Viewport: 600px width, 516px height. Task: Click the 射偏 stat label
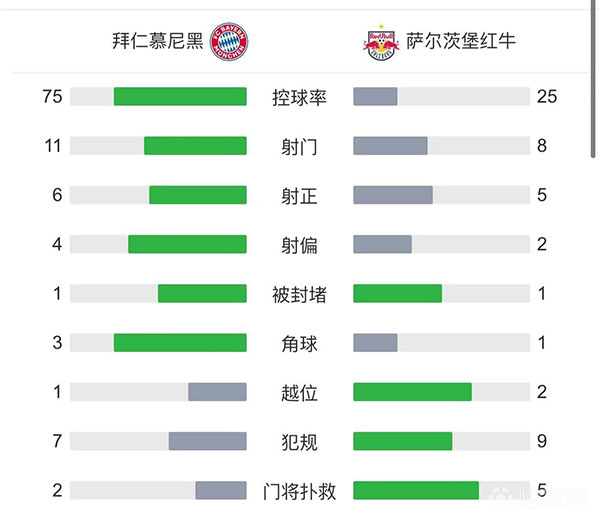(300, 244)
